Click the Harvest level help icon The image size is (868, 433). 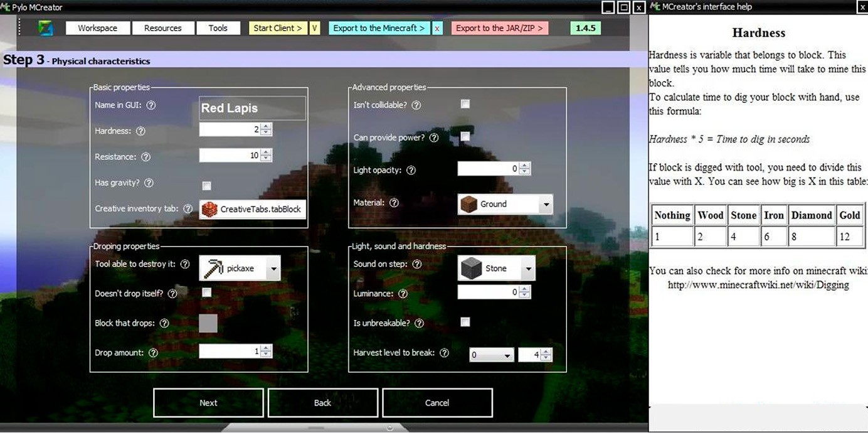click(x=444, y=353)
